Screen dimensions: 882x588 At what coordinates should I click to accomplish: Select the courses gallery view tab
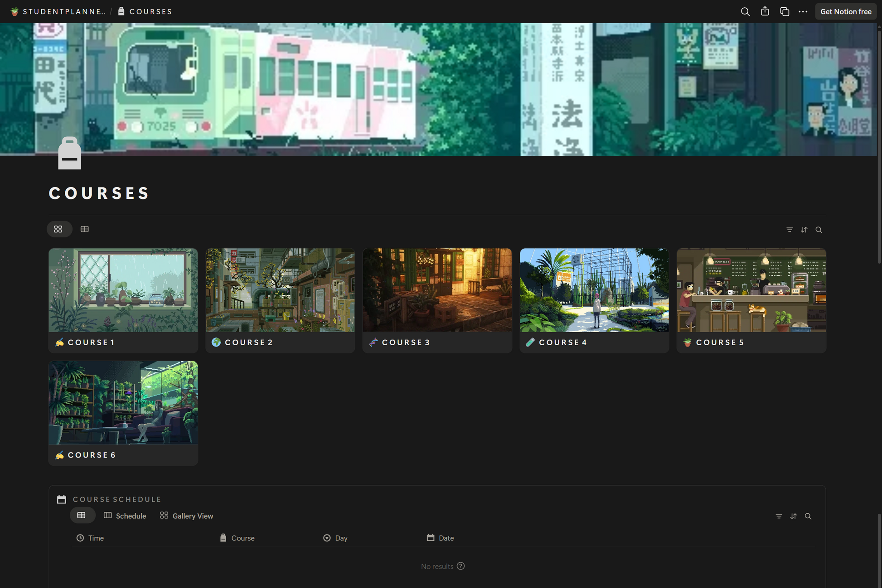(x=58, y=229)
